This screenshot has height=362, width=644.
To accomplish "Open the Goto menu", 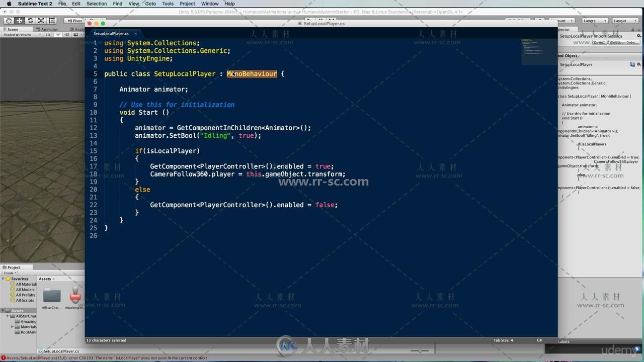I will pos(150,4).
